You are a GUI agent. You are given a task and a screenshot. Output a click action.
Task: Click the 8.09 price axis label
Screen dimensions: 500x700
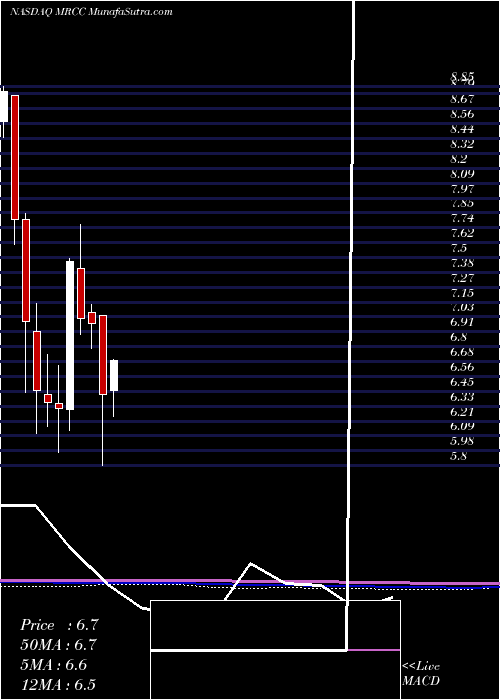click(462, 174)
